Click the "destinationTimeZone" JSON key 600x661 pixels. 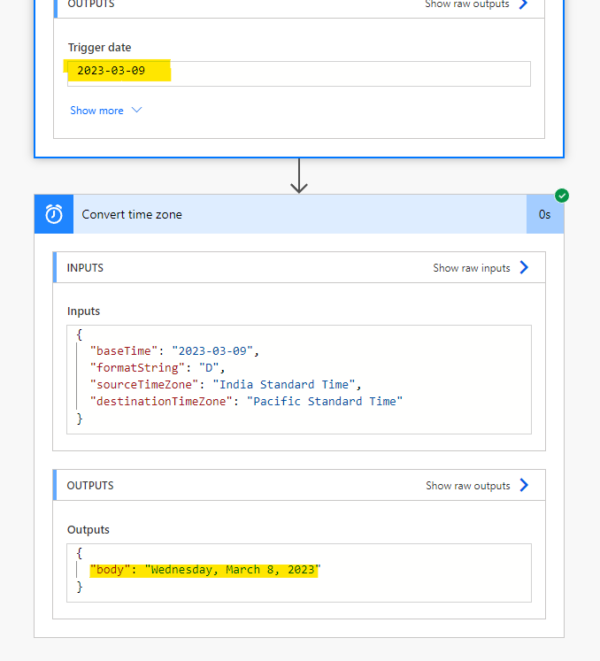click(x=161, y=401)
